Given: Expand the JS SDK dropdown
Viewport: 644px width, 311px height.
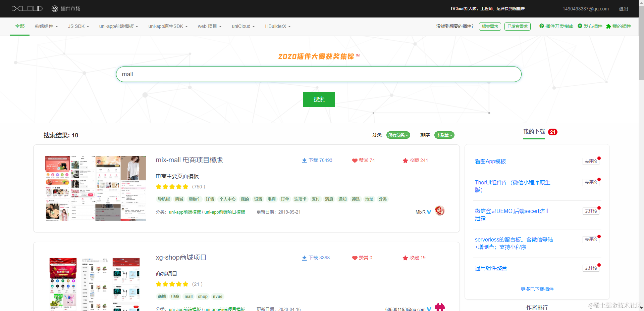Looking at the screenshot, I should [78, 26].
